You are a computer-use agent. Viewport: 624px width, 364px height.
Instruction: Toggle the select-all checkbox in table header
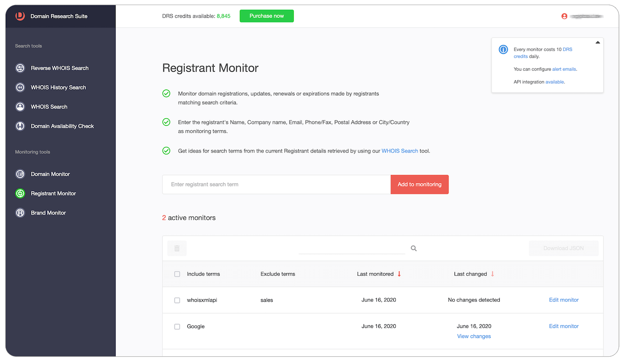(177, 274)
